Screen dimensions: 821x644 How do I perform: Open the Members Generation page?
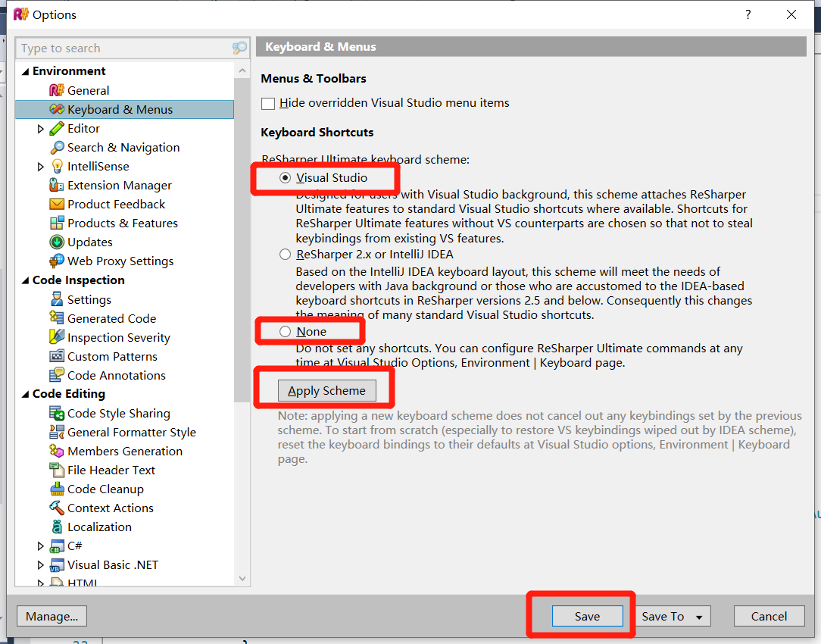125,452
